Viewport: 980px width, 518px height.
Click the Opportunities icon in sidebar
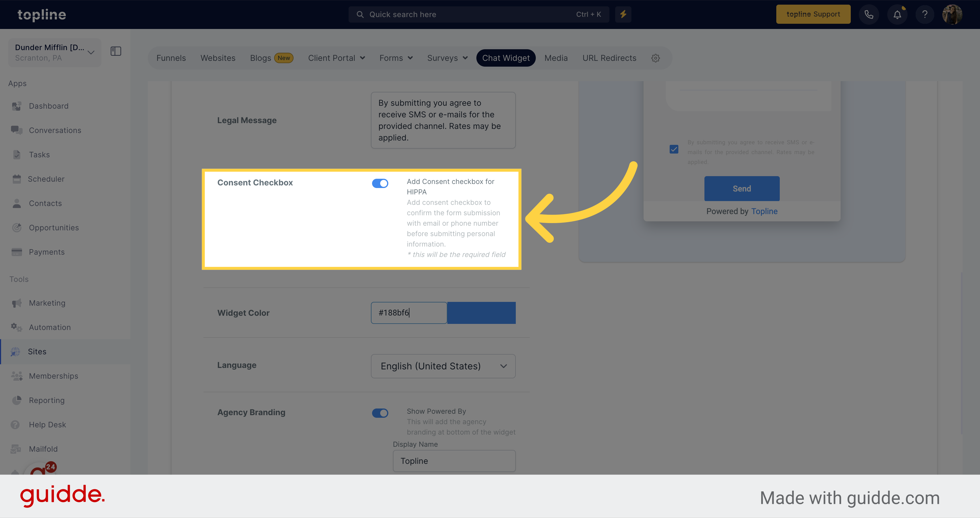[17, 227]
